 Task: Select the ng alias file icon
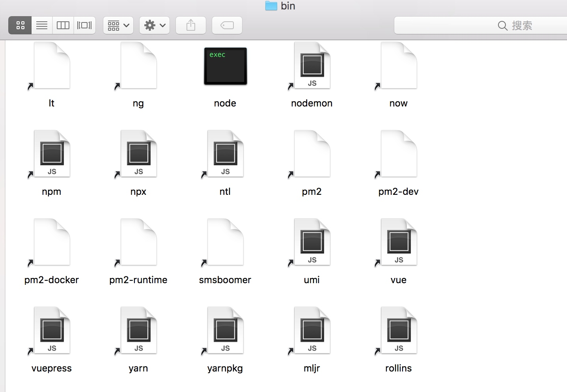[138, 66]
